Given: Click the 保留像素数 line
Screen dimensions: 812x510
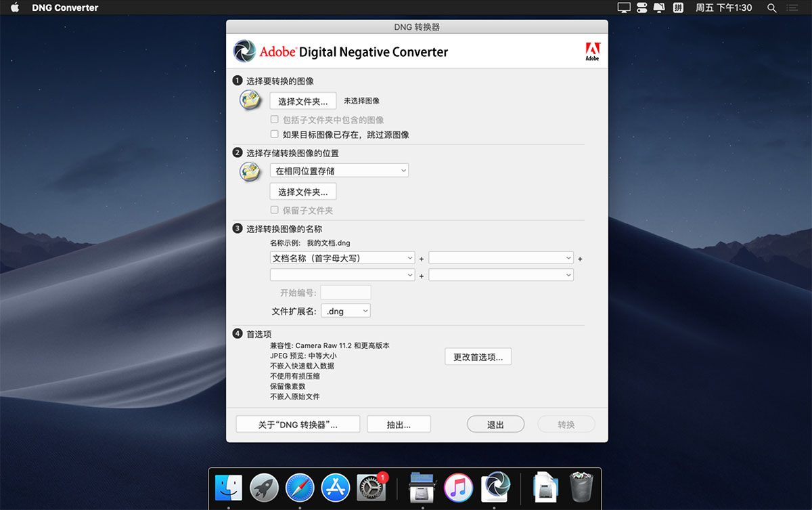Looking at the screenshot, I should (x=288, y=386).
